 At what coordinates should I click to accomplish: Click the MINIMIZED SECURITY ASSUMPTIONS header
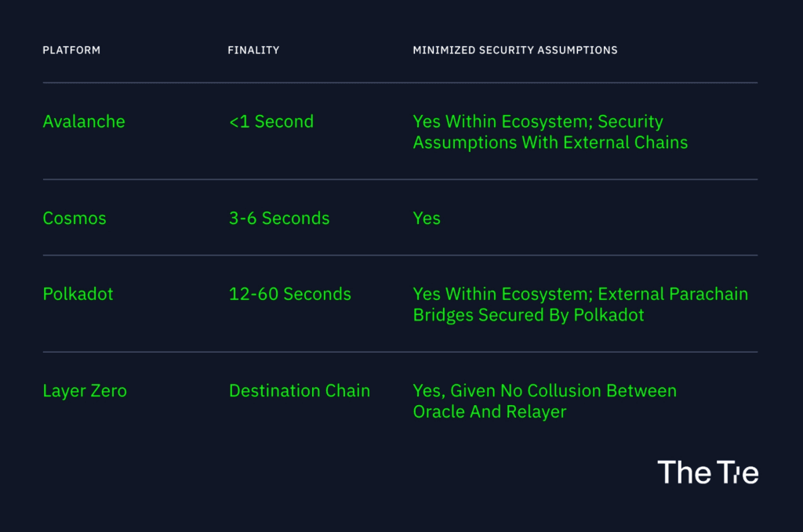point(515,50)
